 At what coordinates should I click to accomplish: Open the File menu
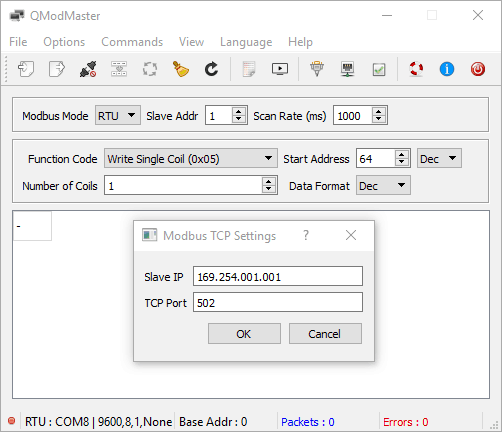coord(18,42)
